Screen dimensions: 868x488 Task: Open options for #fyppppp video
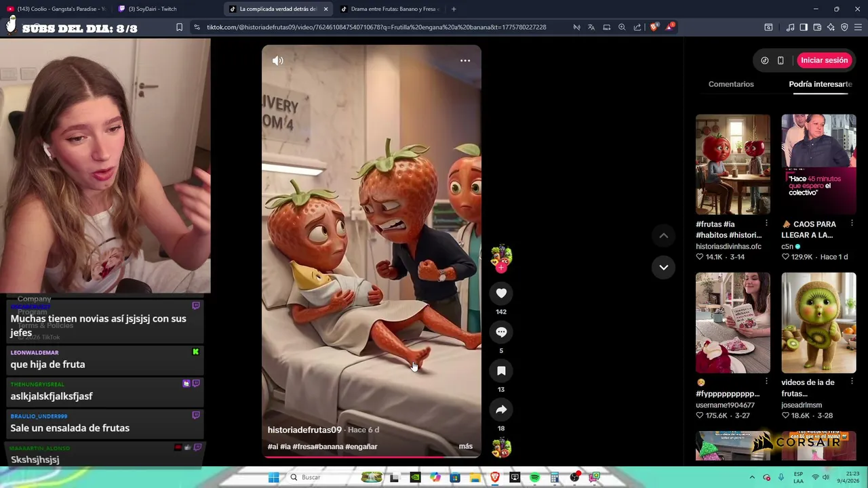766,382
